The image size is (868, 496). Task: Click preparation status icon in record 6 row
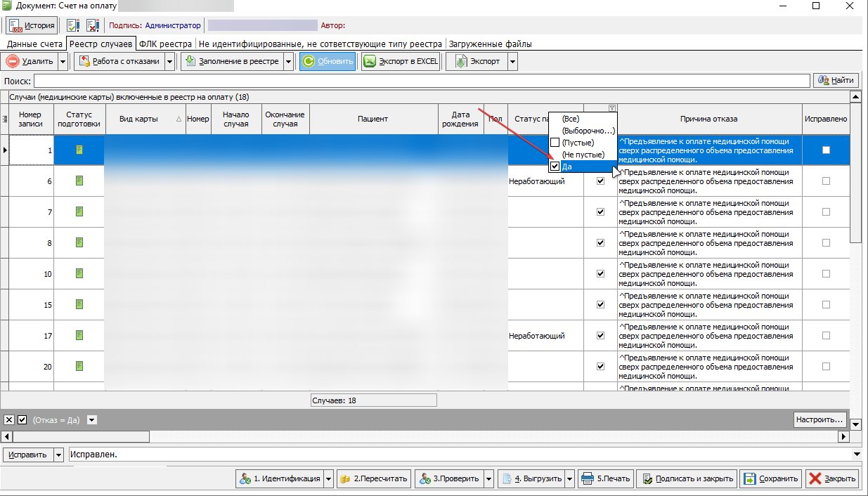79,181
